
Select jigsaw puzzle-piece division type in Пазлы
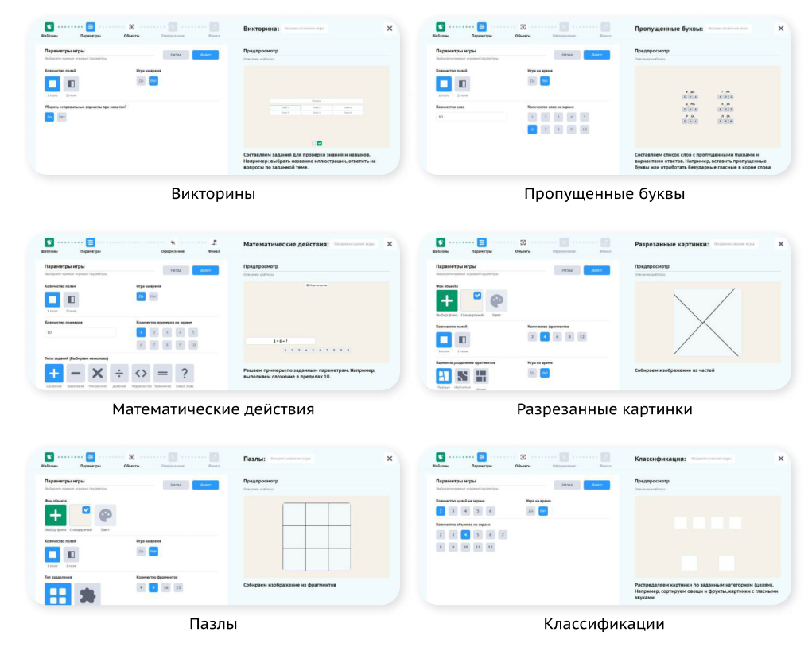click(87, 595)
